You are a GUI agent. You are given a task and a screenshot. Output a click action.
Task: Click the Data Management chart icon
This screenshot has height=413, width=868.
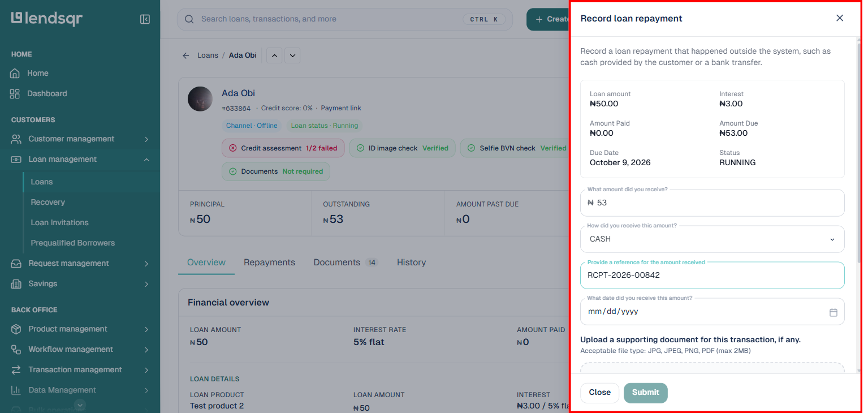click(16, 390)
